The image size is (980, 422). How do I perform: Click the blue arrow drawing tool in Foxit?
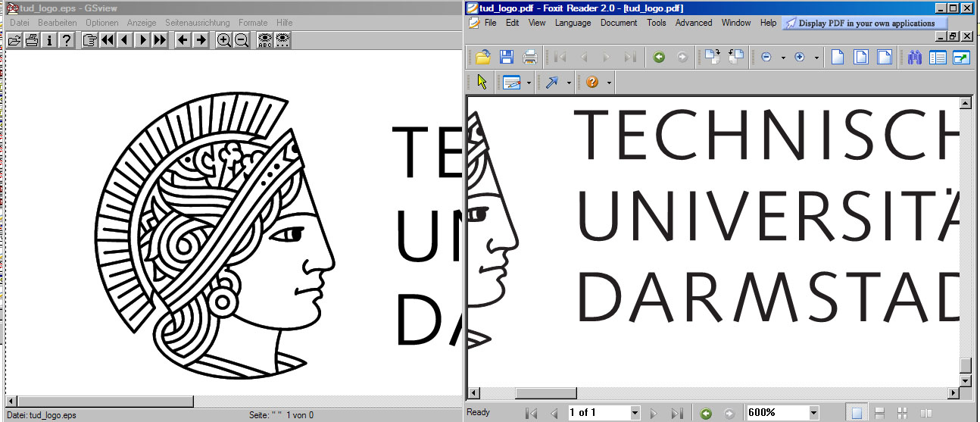click(551, 82)
